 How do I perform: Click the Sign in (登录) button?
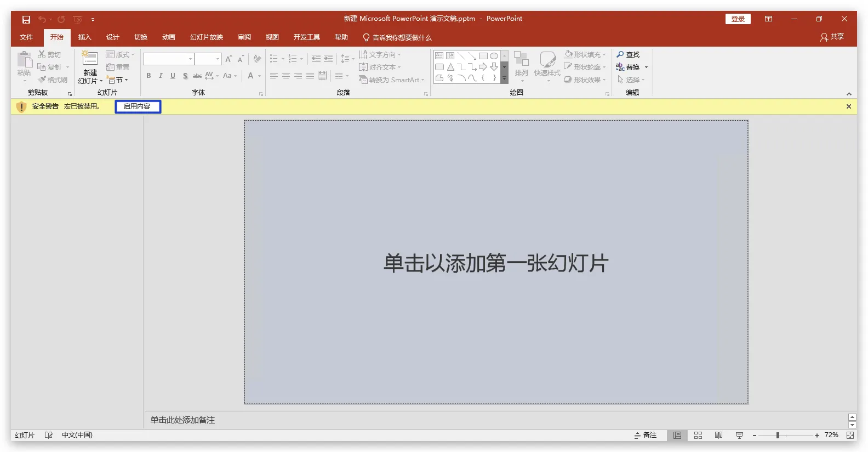pos(738,19)
